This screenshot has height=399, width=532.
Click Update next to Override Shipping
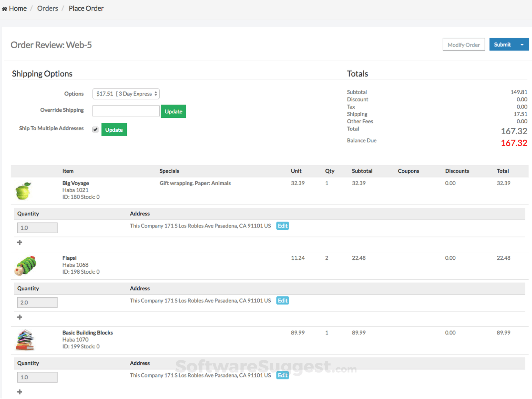point(173,111)
